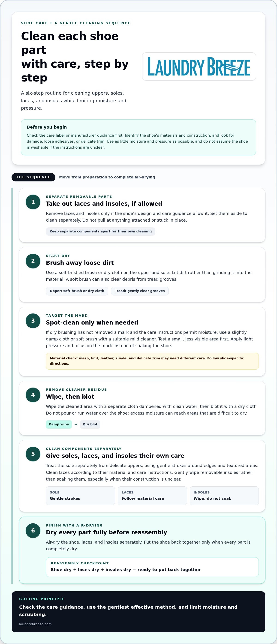Click the Dry blot chip
The height and width of the screenshot is (644, 277).
(x=90, y=424)
